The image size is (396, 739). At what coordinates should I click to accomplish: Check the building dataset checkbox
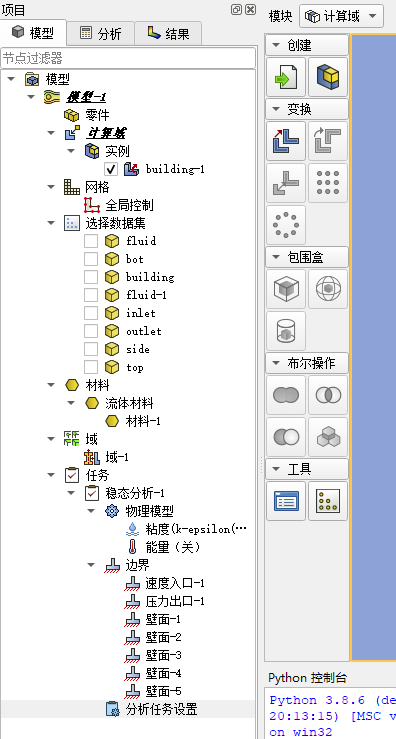(x=91, y=277)
